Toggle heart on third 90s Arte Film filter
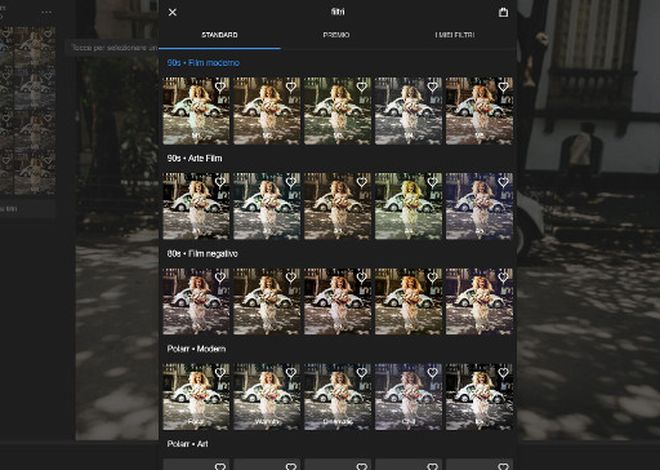 point(362,182)
